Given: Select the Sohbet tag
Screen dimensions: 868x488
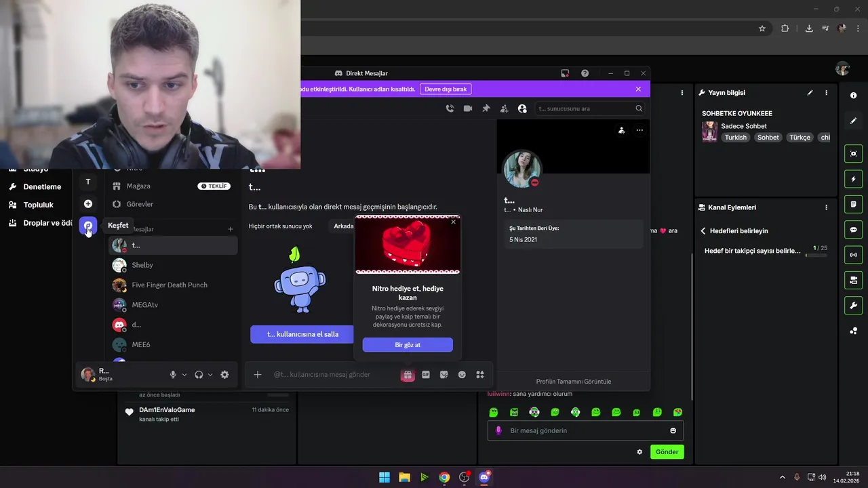Looking at the screenshot, I should 768,138.
